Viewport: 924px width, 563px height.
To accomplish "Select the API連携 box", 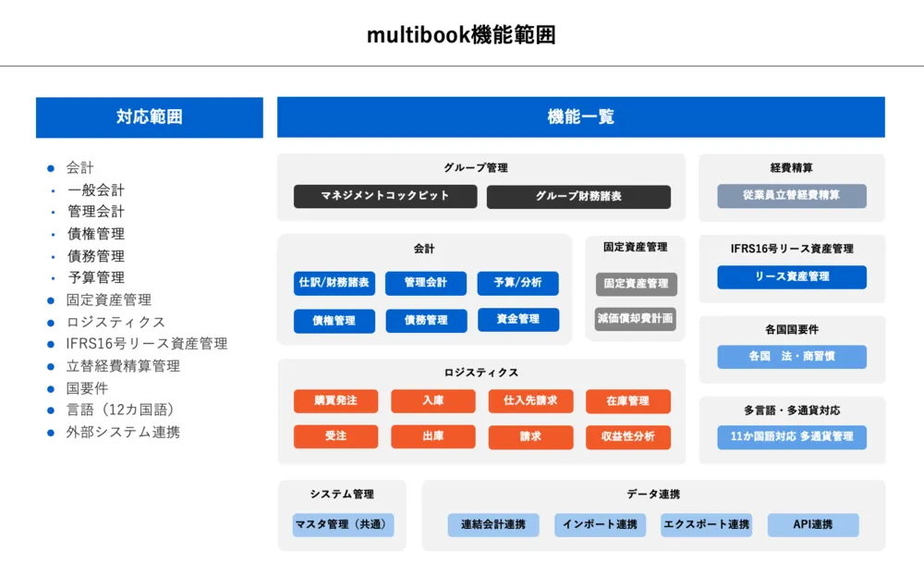I will click(812, 525).
